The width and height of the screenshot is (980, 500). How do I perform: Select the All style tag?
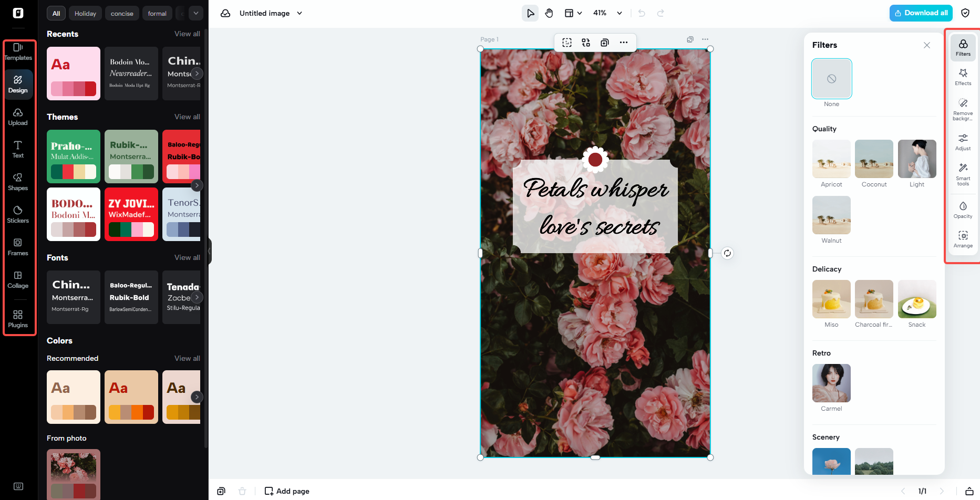tap(56, 13)
